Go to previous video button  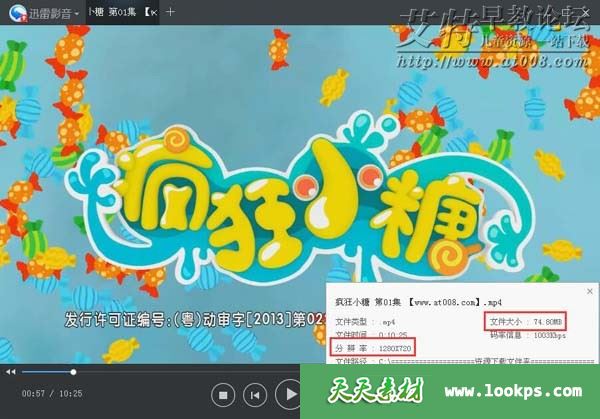click(x=255, y=395)
